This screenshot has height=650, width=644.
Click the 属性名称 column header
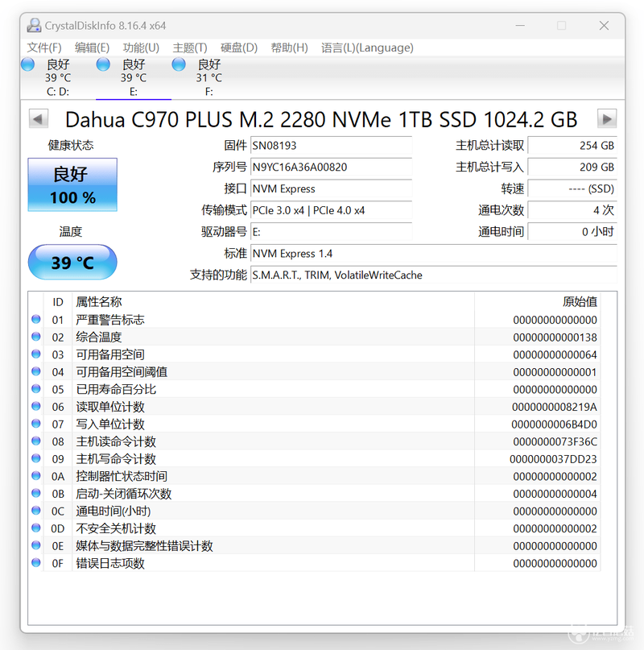(x=274, y=302)
